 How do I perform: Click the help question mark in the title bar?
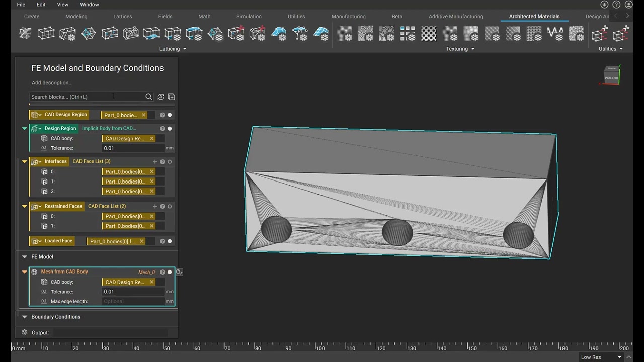pos(616,5)
